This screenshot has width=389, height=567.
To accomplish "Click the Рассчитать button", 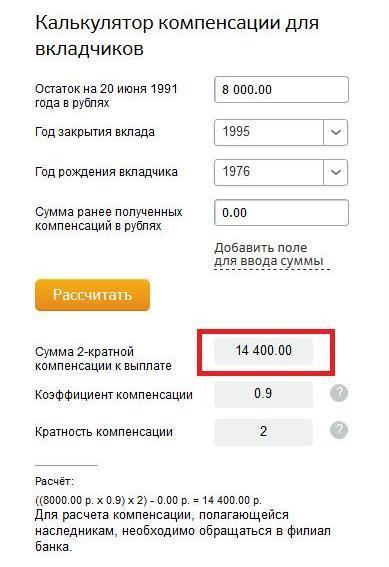I will click(93, 295).
